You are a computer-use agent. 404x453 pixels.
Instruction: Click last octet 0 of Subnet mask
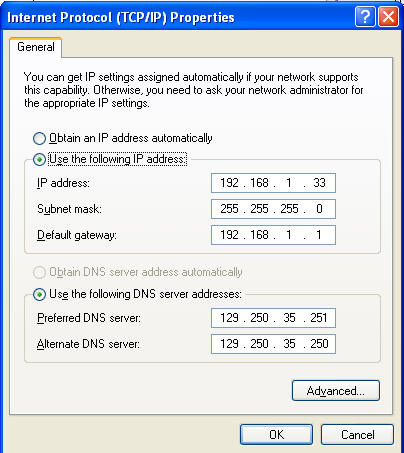pyautogui.click(x=319, y=209)
